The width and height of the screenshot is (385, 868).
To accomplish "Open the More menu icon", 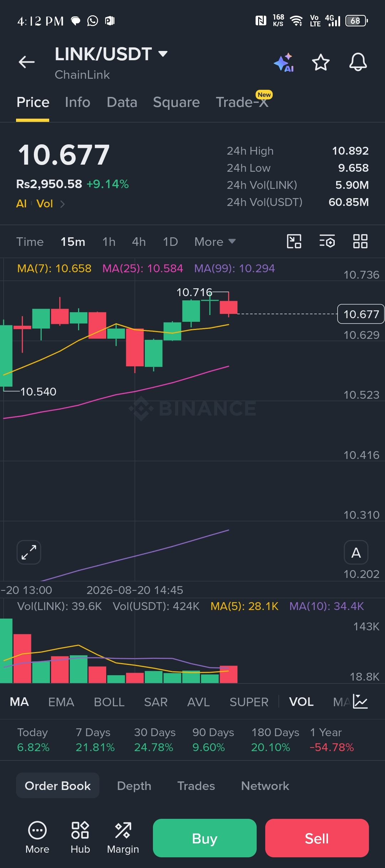I will [x=37, y=837].
